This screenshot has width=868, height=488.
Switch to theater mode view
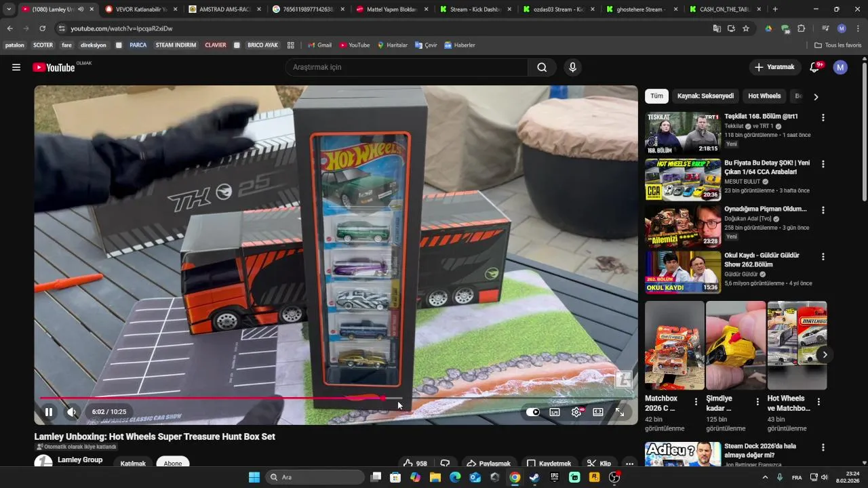598,412
